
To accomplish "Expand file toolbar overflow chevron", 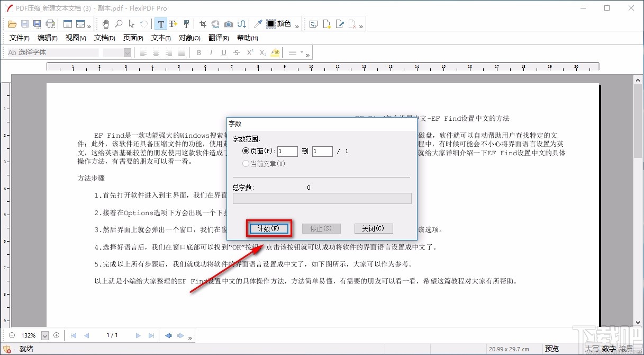I will (89, 26).
